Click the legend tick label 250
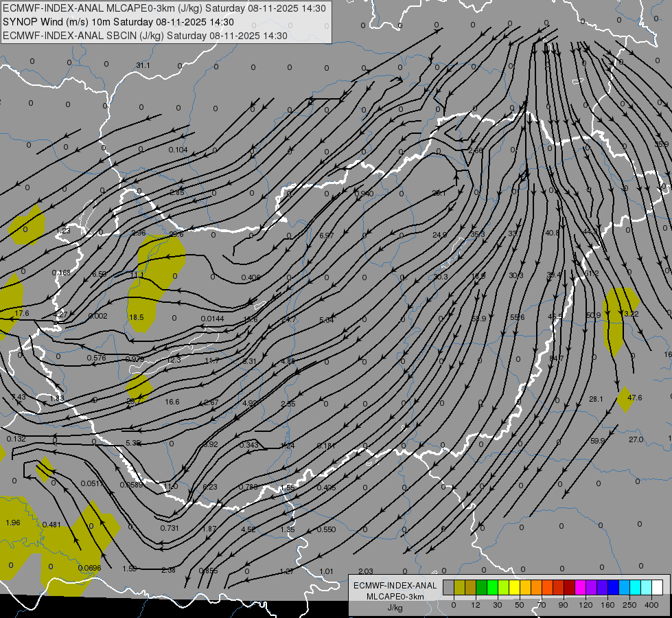Screen dimensions: 672x618 (629, 605)
